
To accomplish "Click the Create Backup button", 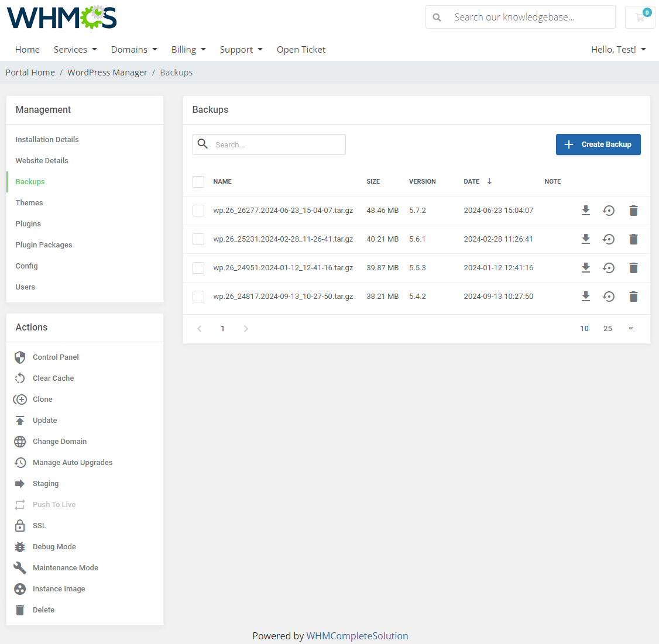I will point(598,144).
